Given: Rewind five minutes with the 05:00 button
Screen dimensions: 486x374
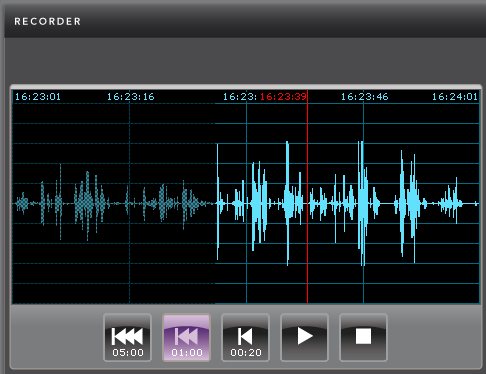Looking at the screenshot, I should point(128,337).
